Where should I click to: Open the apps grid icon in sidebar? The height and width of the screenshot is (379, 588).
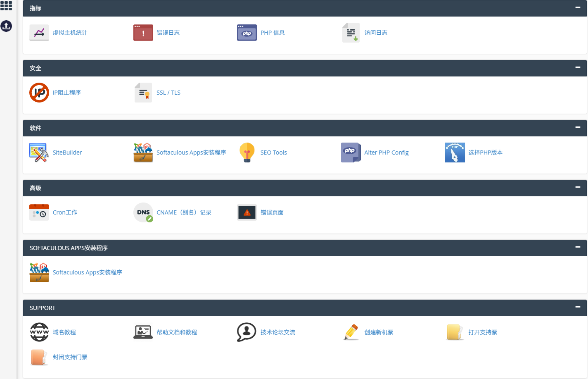tap(6, 6)
